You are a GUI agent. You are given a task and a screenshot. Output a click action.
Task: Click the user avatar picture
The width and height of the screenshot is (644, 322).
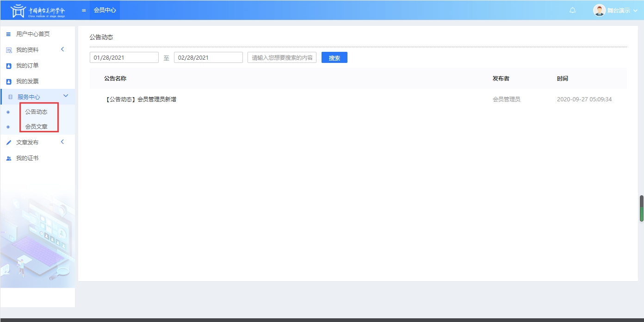[x=599, y=10]
